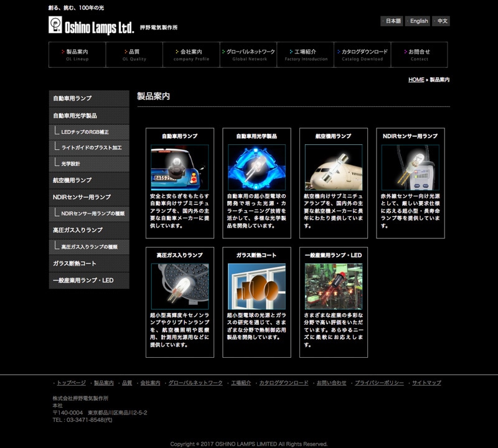This screenshot has width=498, height=448.
Task: Click the Oshino Lamps Ltd. logo
Action: coord(92,26)
